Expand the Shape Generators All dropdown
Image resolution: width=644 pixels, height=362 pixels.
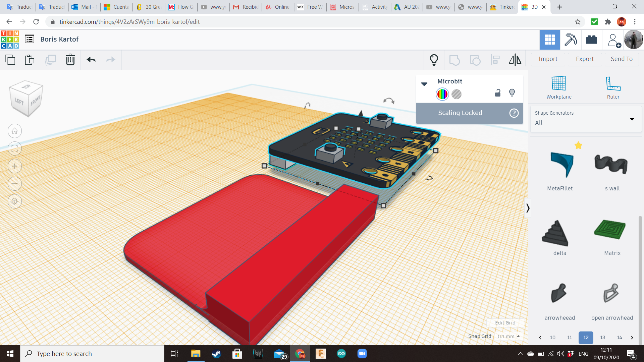(632, 119)
